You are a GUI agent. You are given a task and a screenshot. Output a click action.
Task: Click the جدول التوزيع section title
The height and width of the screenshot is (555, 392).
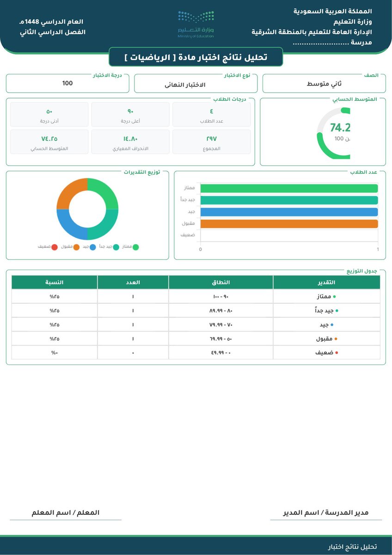(x=362, y=271)
